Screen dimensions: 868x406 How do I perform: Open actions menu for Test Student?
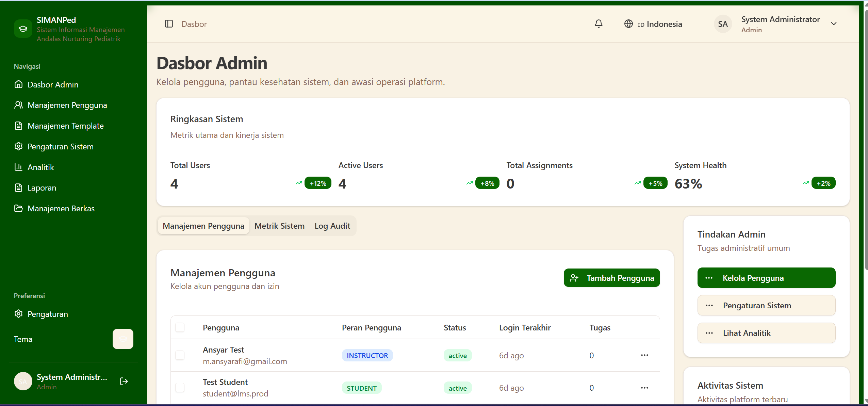click(644, 388)
